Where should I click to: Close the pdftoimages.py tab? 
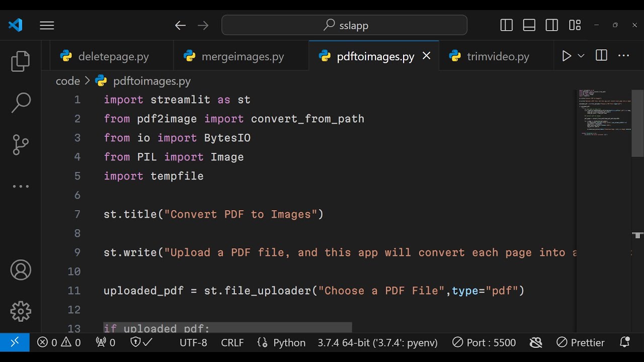tap(427, 56)
